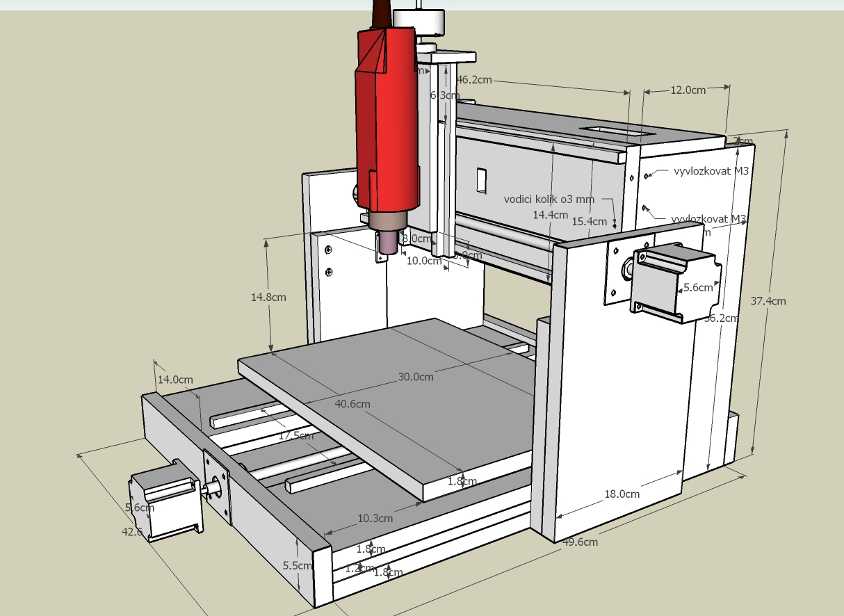Click the 37.4cm height dimension text
The height and width of the screenshot is (616, 844).
coord(768,301)
